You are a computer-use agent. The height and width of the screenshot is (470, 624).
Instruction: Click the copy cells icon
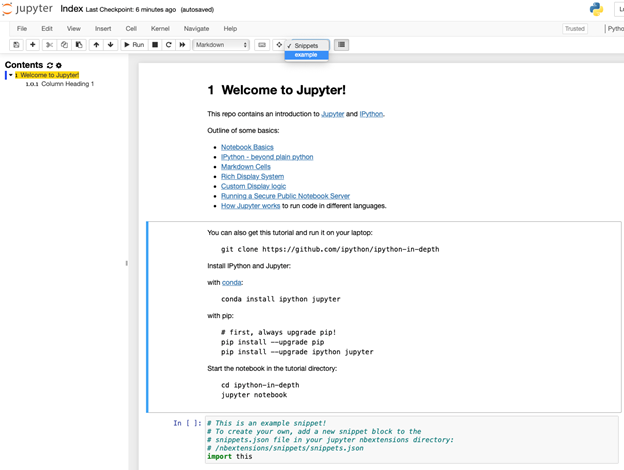(64, 45)
